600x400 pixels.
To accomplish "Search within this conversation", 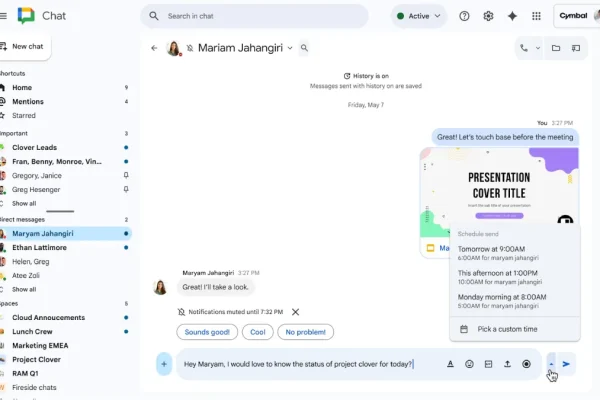I will tap(304, 48).
